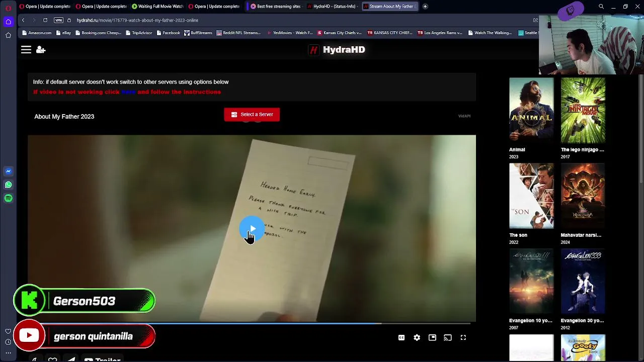Open the browser tab search icon
This screenshot has width=644, height=362.
coord(601,7)
